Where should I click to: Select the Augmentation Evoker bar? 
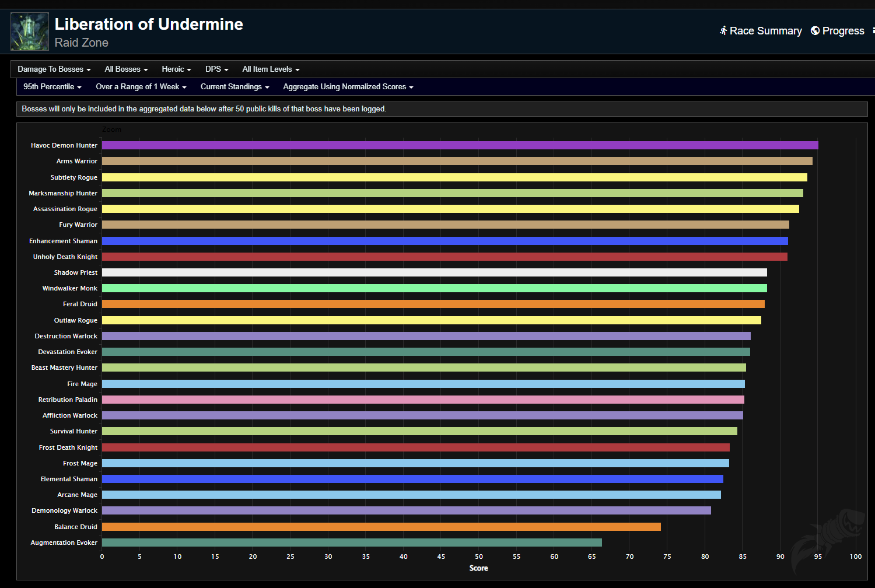pos(352,542)
